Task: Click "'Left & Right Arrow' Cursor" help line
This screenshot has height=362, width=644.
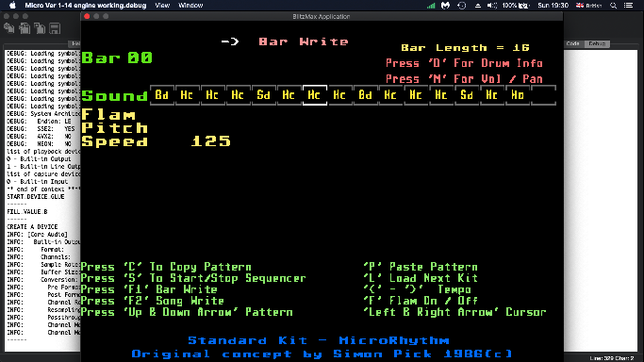Action: coord(454,312)
